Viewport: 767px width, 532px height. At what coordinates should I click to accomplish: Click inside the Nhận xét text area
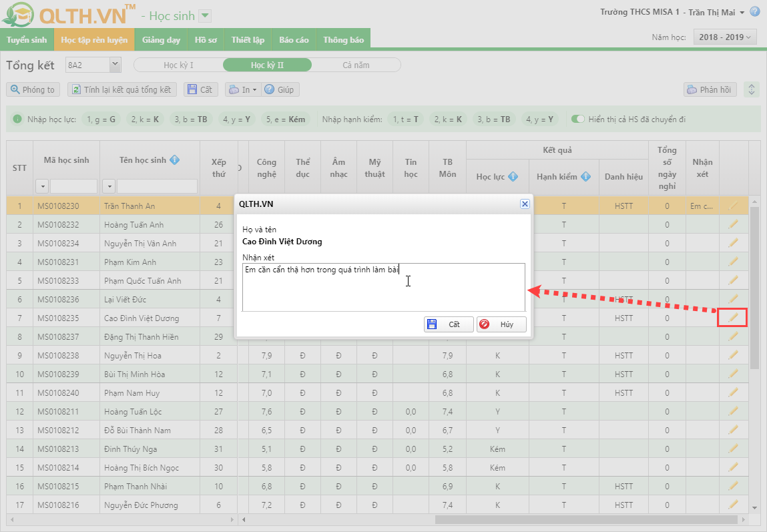(383, 292)
